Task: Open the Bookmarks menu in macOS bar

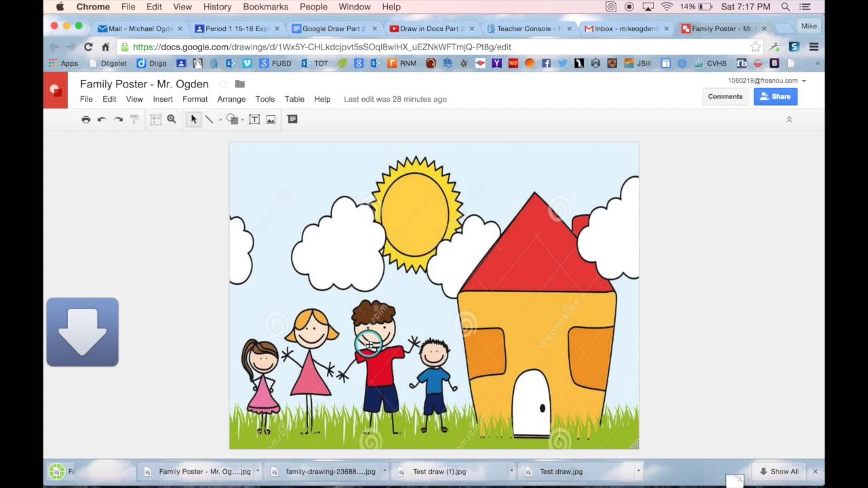Action: tap(265, 7)
